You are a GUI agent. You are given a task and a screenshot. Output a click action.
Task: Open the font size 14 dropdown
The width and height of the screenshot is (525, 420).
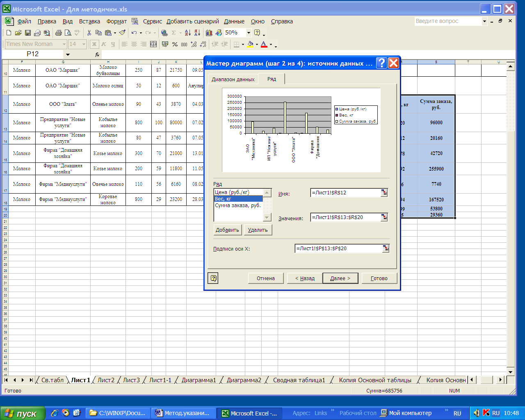coord(84,44)
